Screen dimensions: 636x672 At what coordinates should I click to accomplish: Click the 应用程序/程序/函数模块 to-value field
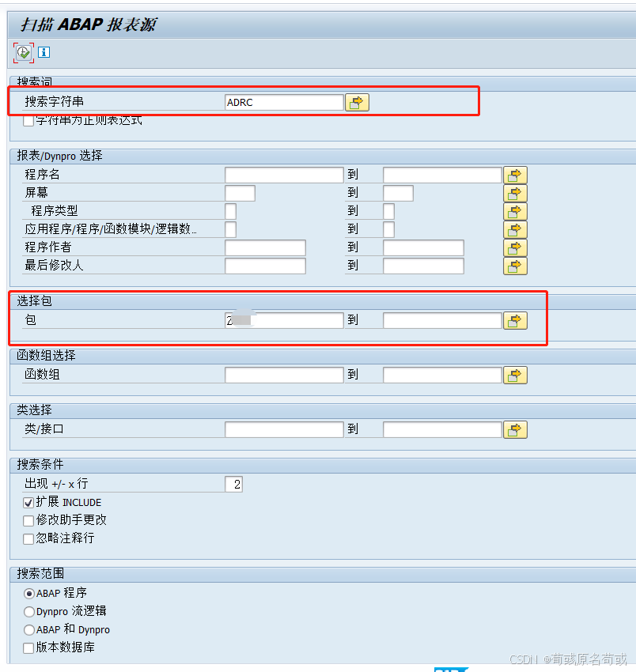pyautogui.click(x=388, y=230)
